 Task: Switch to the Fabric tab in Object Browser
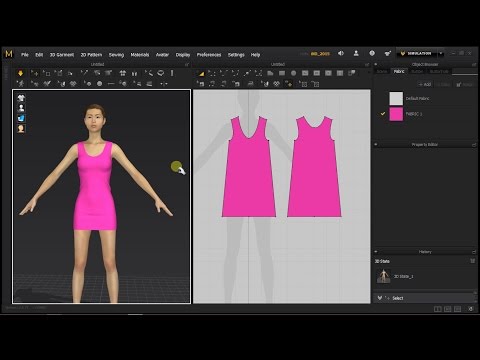point(399,71)
